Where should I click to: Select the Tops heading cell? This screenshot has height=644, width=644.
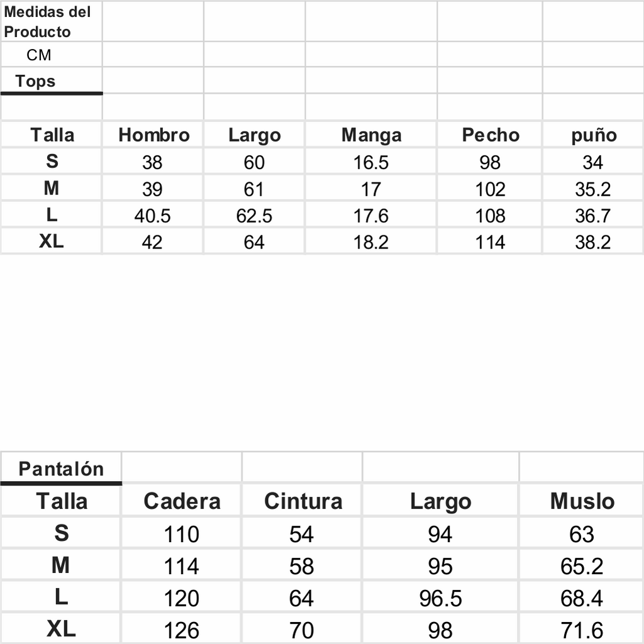(x=51, y=80)
